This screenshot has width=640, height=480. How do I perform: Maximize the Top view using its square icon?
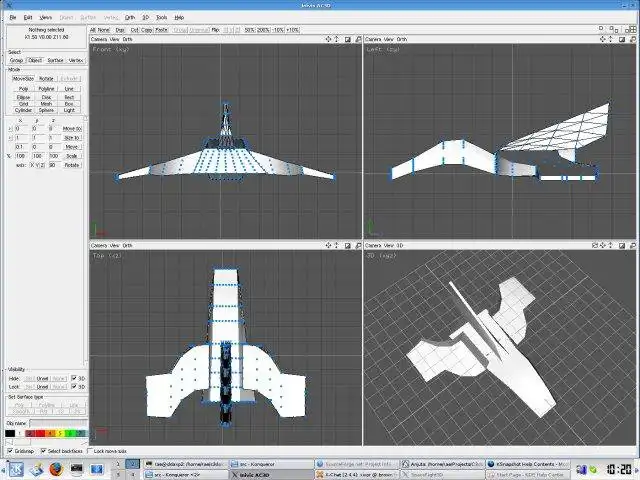click(348, 246)
